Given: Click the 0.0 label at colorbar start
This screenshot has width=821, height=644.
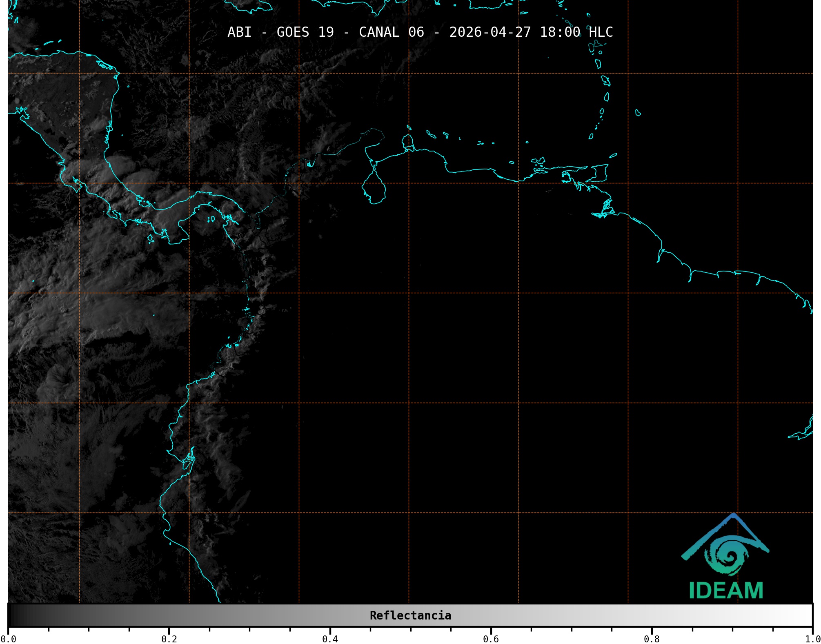Looking at the screenshot, I should pos(8,639).
